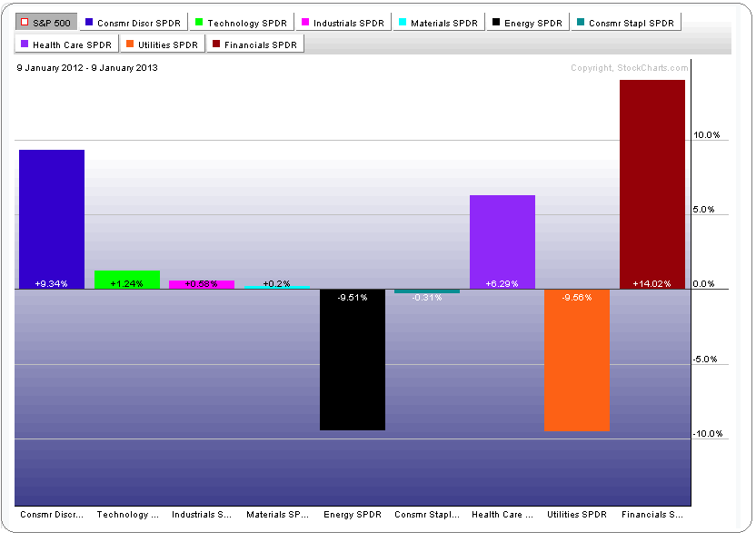Click the black Energy -9.51% bar
Image resolution: width=756 pixels, height=542 pixels.
[353, 360]
